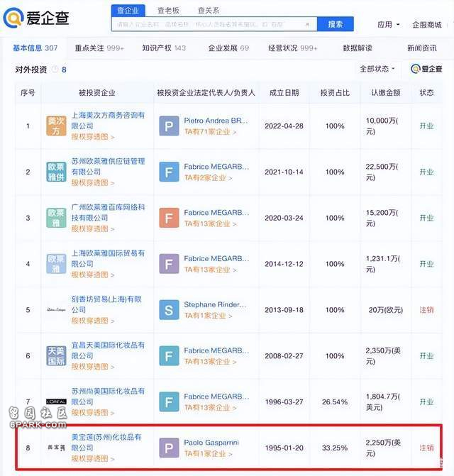The image size is (454, 476).
Task: Open 宜昌天美国际化妆品有限公司 company page
Action: point(108,350)
